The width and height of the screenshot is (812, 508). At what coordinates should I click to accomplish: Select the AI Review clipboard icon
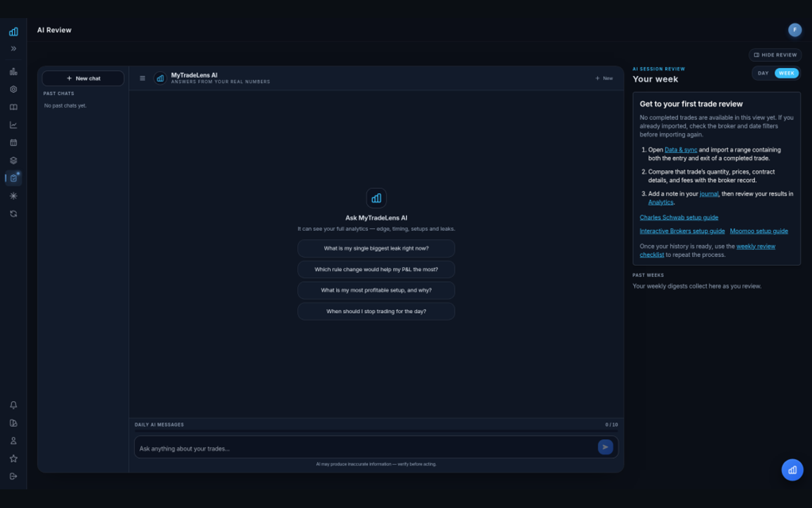(14, 178)
